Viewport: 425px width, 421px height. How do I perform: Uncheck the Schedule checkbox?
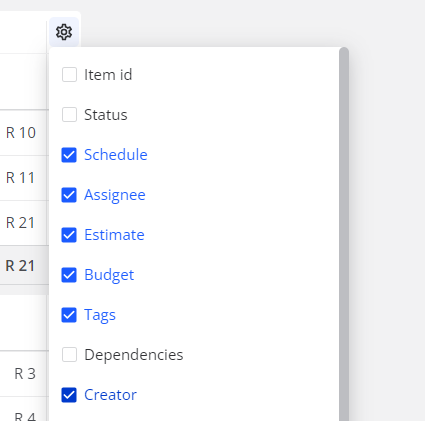(x=69, y=155)
